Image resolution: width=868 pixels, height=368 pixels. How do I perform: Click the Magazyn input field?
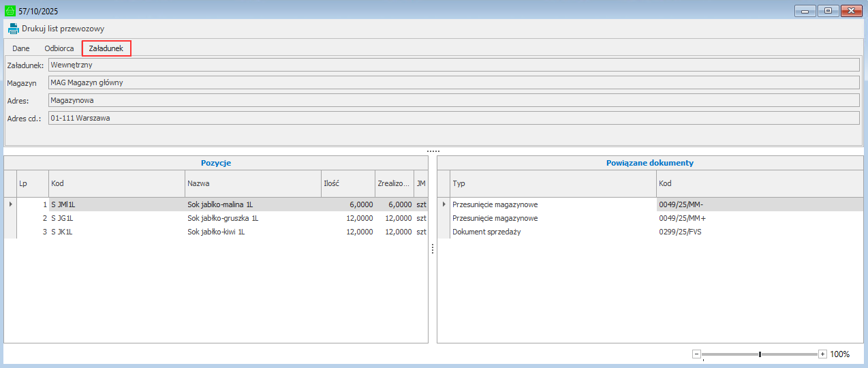pyautogui.click(x=453, y=82)
